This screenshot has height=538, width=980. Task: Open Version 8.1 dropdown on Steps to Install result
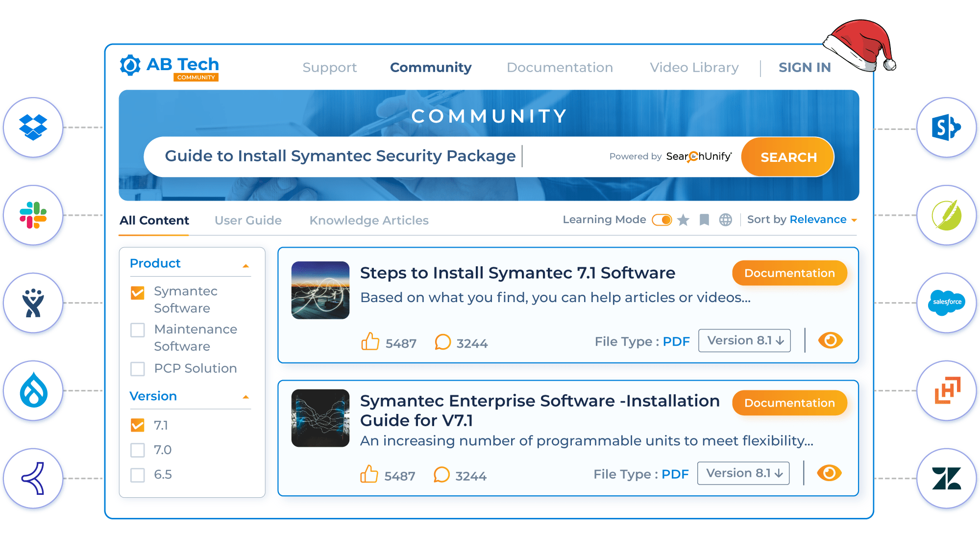[x=745, y=340]
